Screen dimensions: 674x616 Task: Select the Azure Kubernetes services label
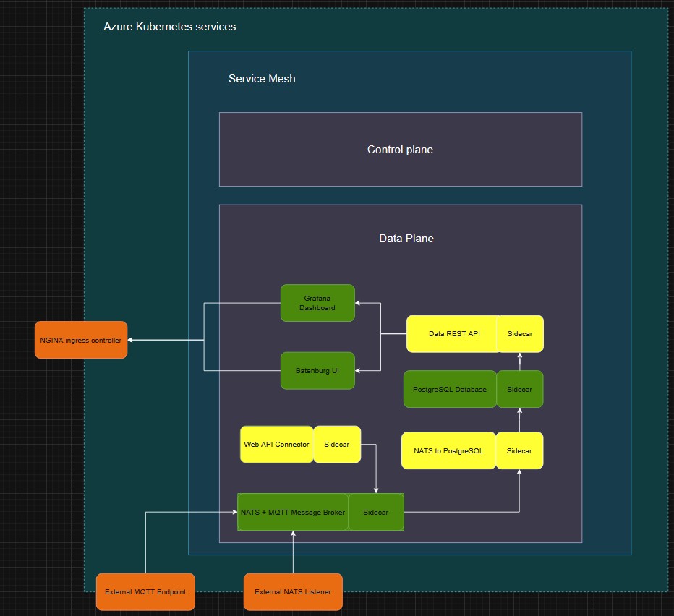coord(169,27)
